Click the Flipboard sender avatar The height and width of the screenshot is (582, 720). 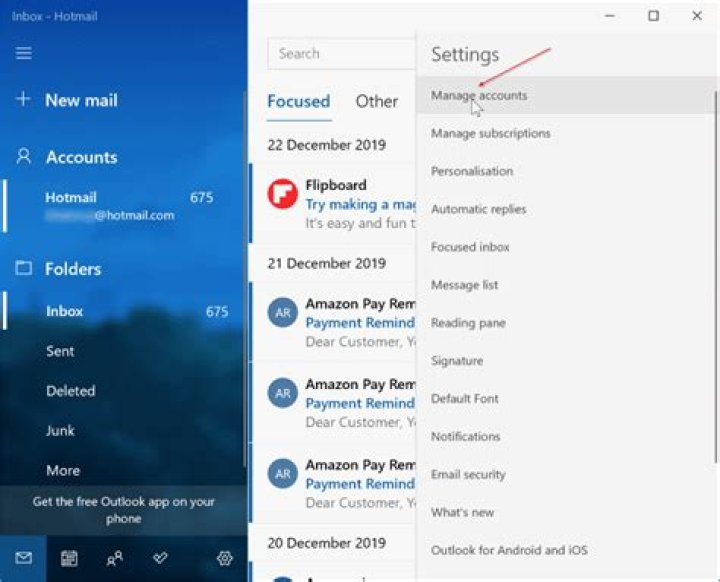[x=283, y=195]
